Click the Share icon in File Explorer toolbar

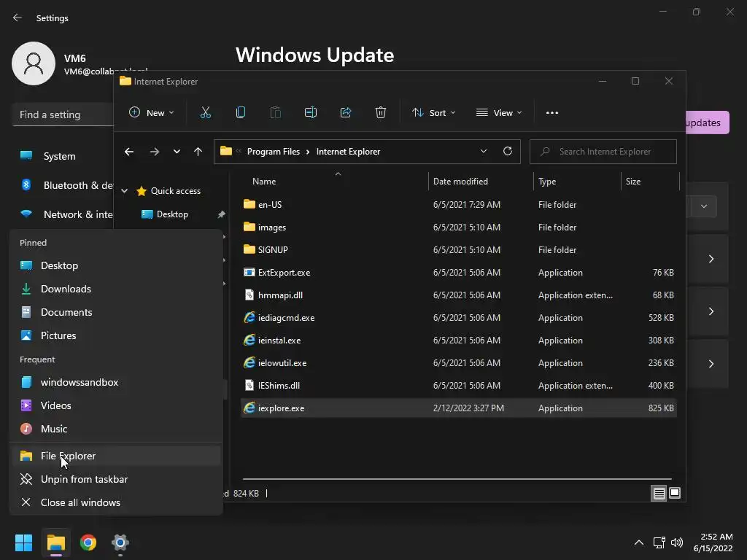[x=345, y=113]
